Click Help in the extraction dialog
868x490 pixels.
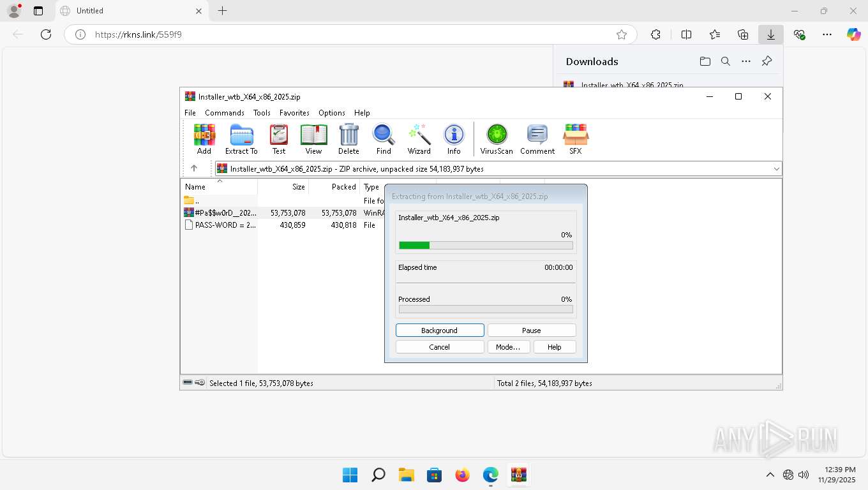(555, 347)
